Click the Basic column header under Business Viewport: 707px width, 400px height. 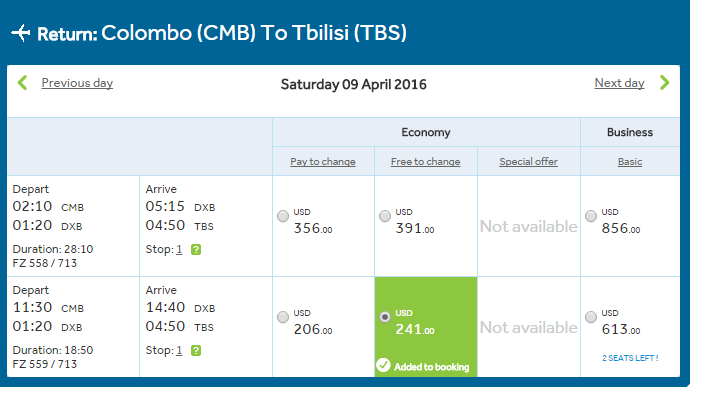tap(630, 162)
